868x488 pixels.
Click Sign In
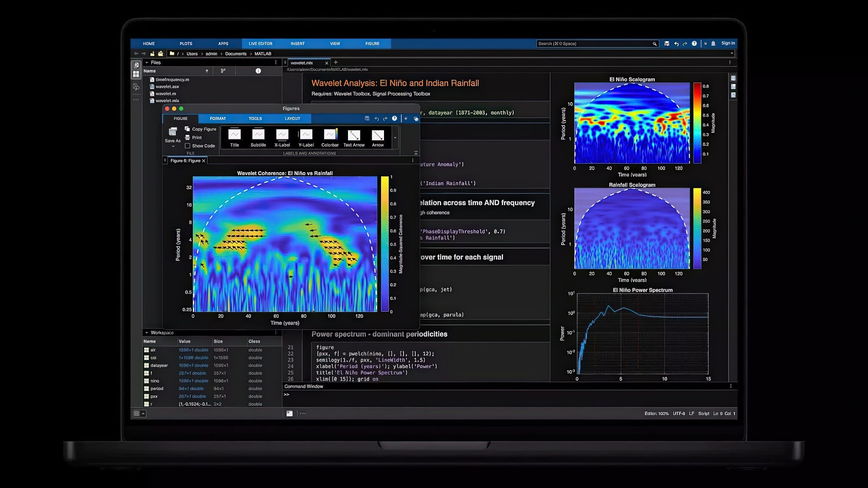point(728,43)
